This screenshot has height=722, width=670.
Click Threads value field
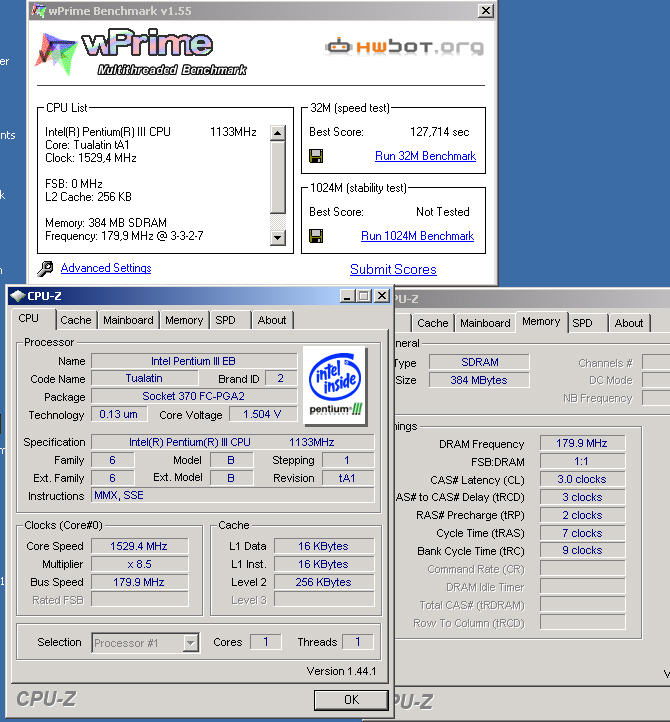(357, 642)
